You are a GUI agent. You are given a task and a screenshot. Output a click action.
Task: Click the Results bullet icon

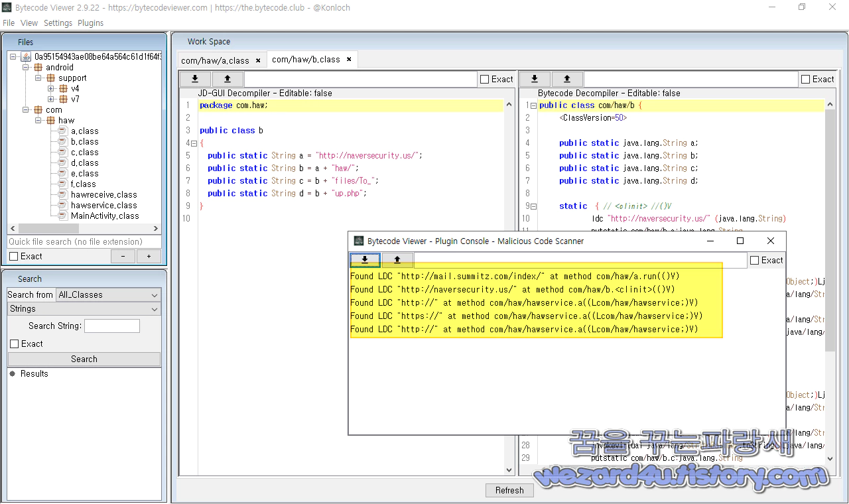click(x=12, y=374)
